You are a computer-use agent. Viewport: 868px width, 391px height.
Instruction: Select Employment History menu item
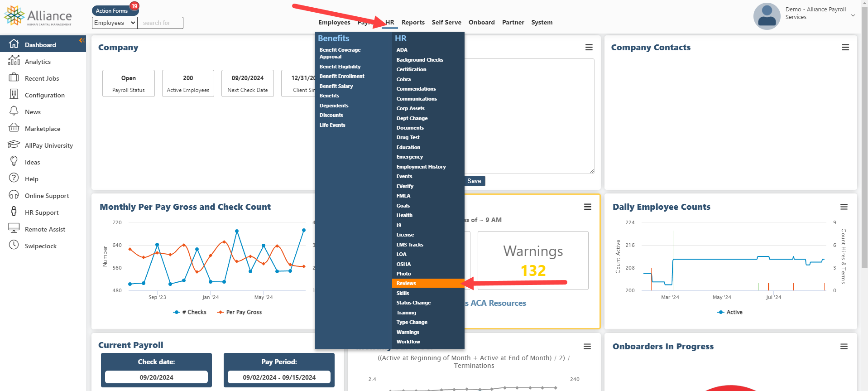[x=421, y=167]
